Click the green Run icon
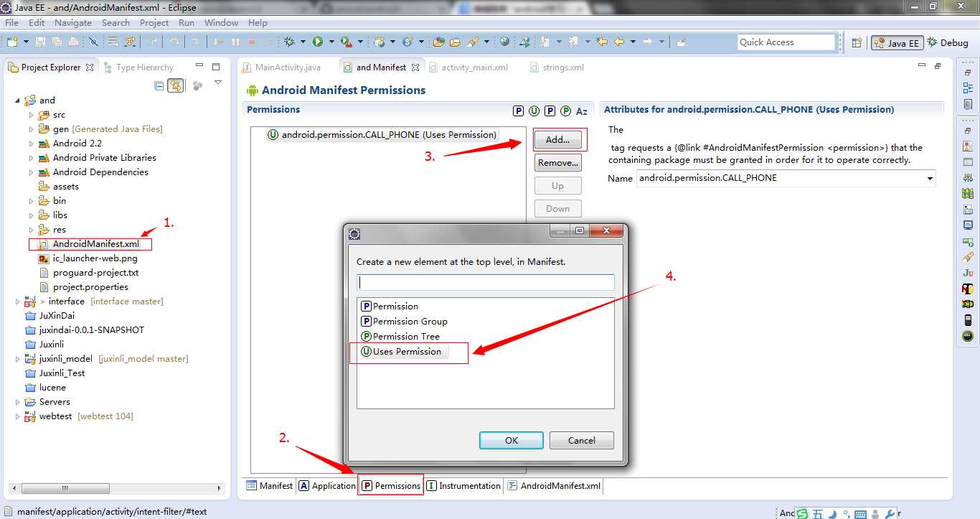 click(x=317, y=42)
